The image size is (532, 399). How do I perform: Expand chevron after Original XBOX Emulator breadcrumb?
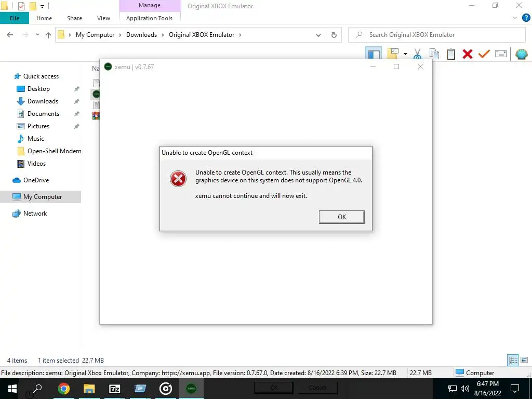pos(240,35)
